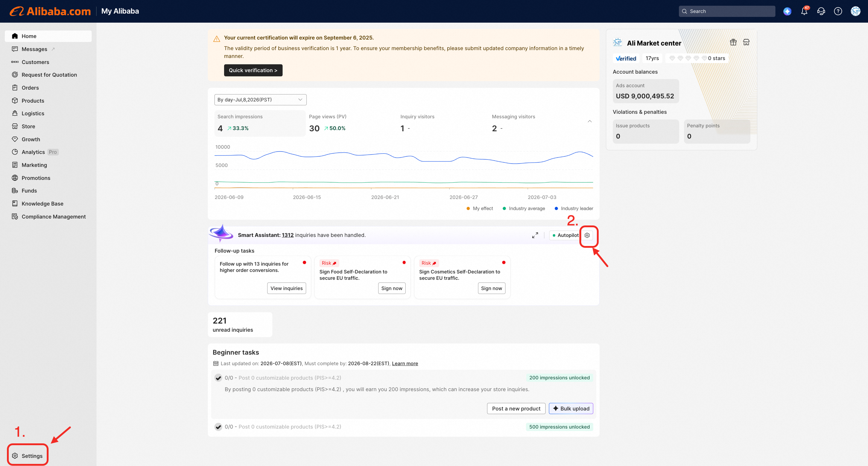Screen dimensions: 868x466
Task: Toggle the My effect chart legend
Action: pos(480,209)
